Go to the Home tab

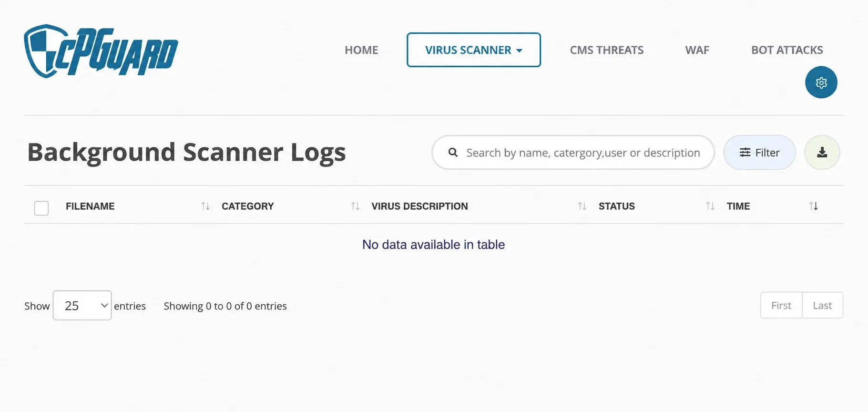361,50
